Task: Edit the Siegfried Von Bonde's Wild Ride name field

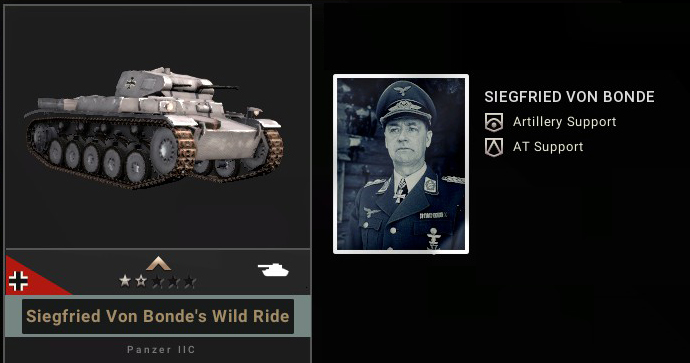Action: click(158, 316)
